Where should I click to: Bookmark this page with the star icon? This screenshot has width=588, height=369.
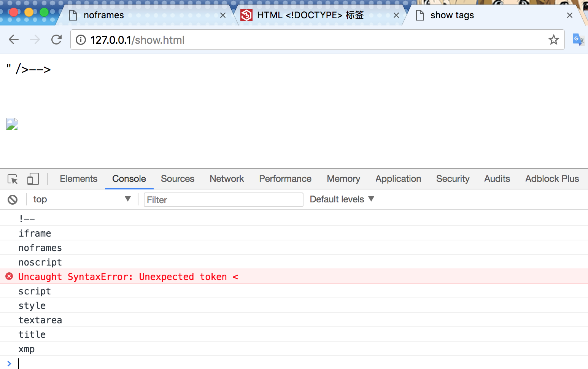click(x=553, y=40)
